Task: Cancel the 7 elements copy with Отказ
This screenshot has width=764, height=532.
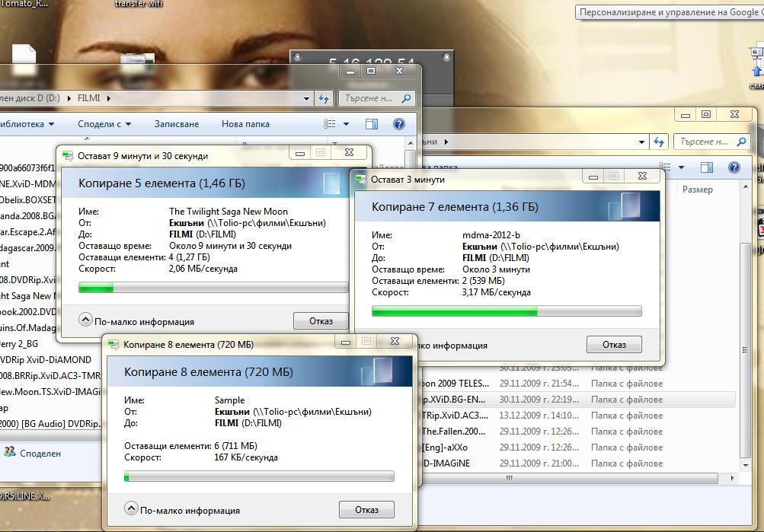Action: point(614,345)
